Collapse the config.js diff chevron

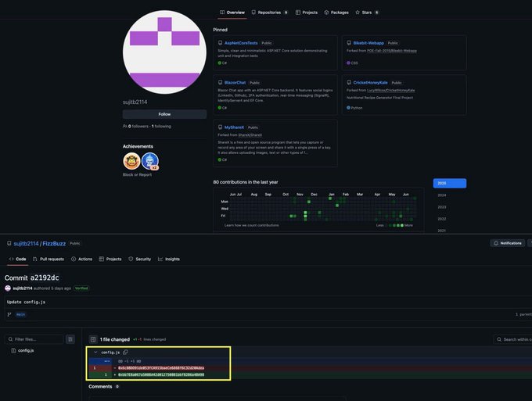(95, 353)
